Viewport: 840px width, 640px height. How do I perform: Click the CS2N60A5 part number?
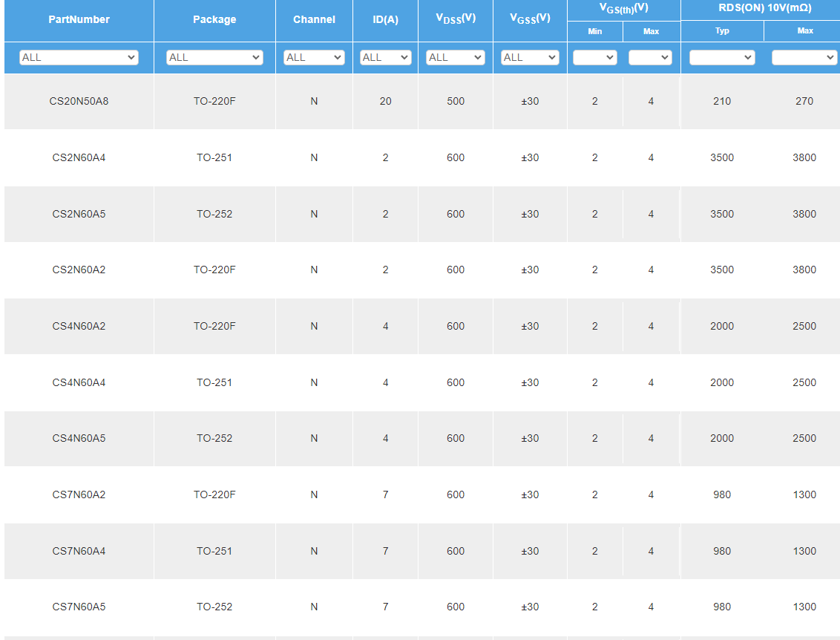tap(79, 214)
